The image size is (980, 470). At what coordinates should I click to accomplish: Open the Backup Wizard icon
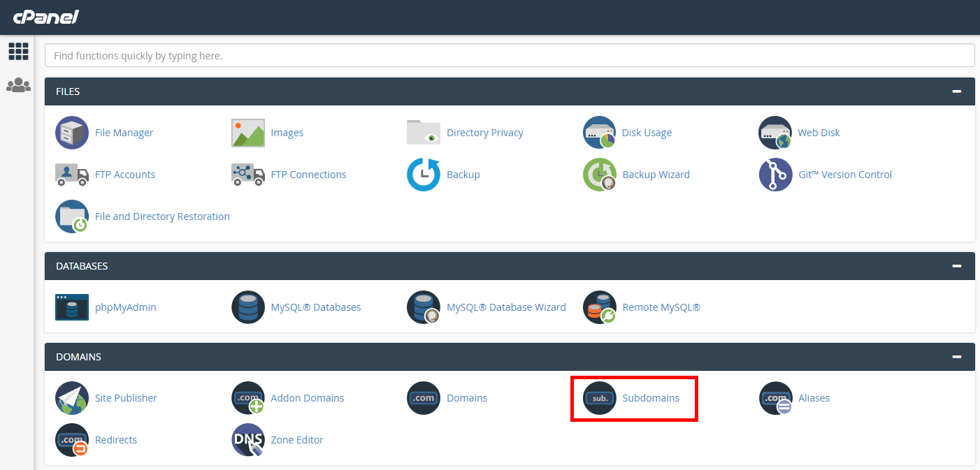[x=600, y=175]
